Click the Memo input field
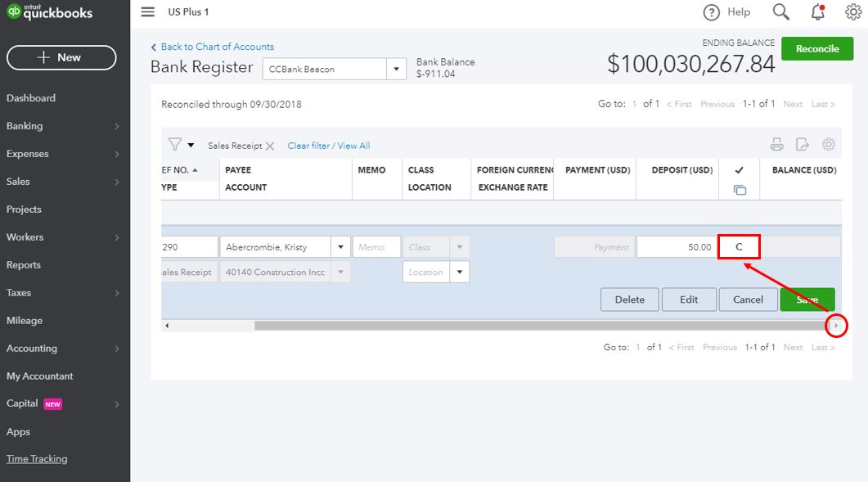 (x=376, y=247)
